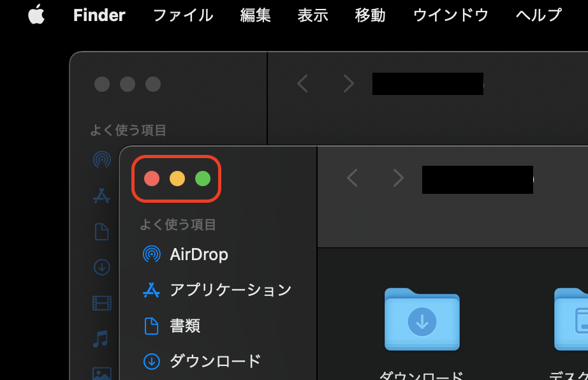Close the front Finder window (red button)
Screen dimensions: 588x380
coord(152,179)
